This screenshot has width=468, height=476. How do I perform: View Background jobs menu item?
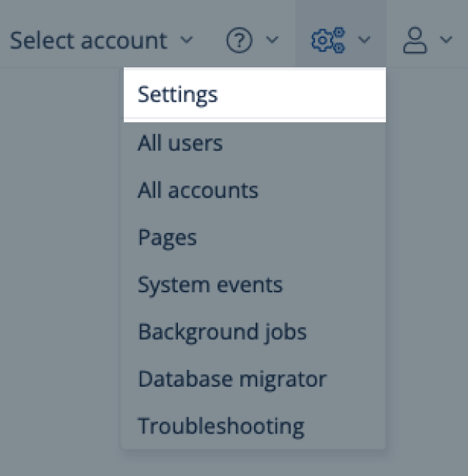point(222,332)
